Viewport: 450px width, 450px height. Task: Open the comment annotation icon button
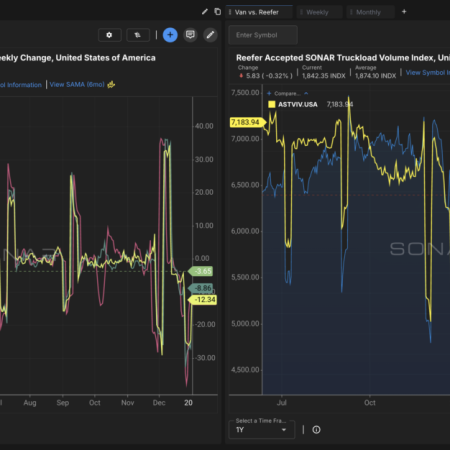(x=190, y=35)
